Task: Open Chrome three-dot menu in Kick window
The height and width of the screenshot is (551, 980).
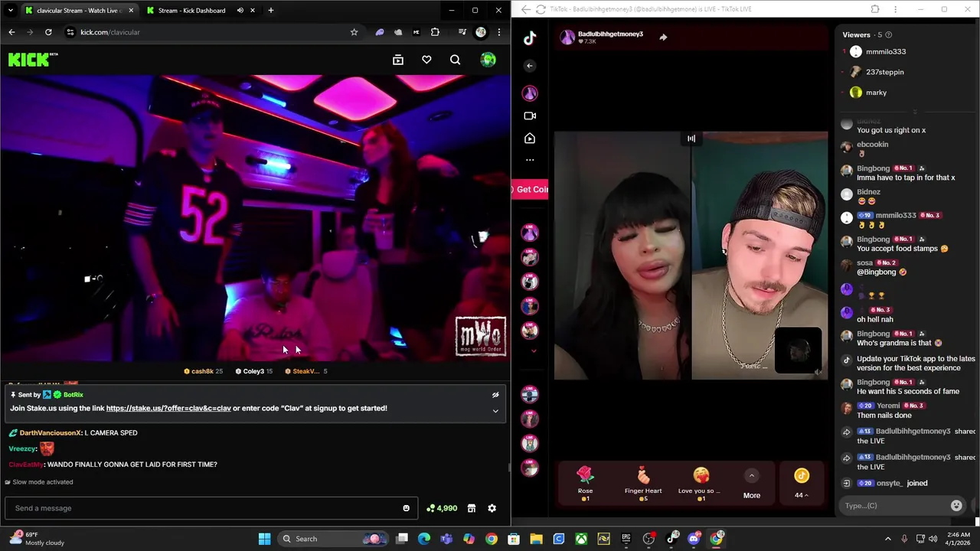Action: click(x=499, y=32)
